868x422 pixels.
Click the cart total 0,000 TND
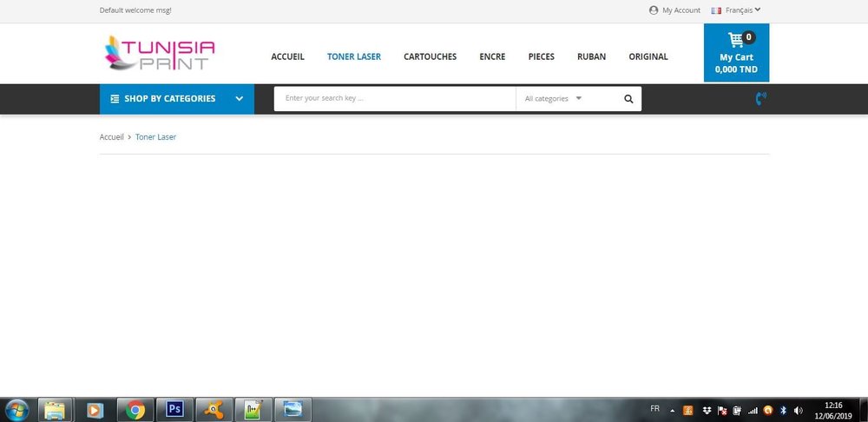click(x=736, y=69)
